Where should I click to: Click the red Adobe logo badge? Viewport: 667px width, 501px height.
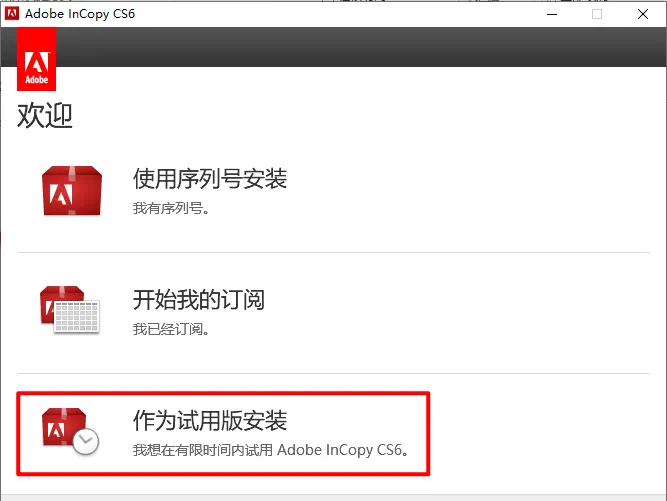[x=37, y=59]
